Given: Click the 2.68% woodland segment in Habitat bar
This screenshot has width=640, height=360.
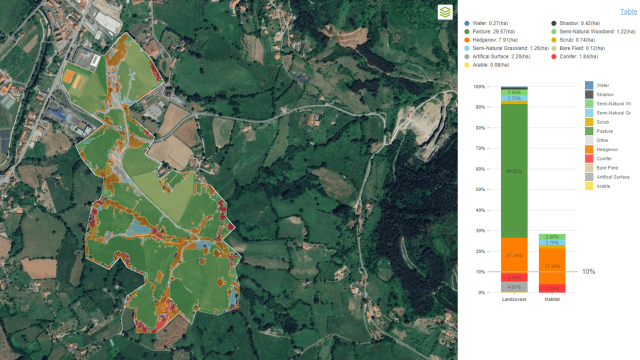Looking at the screenshot, I should pyautogui.click(x=552, y=237).
